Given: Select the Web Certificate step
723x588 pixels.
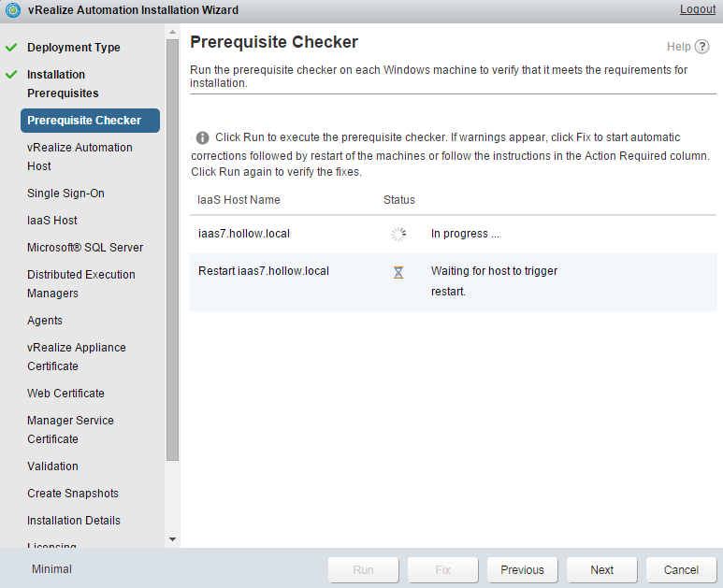Looking at the screenshot, I should tap(65, 394).
